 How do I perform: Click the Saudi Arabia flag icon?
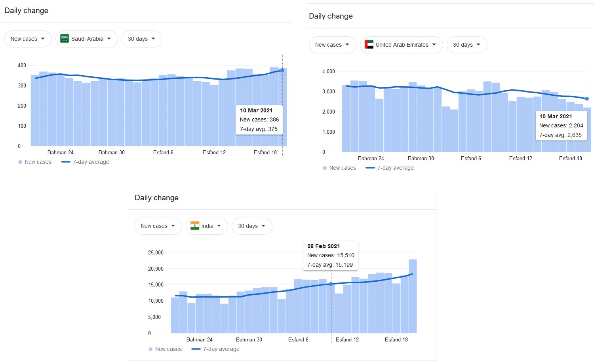coord(65,39)
